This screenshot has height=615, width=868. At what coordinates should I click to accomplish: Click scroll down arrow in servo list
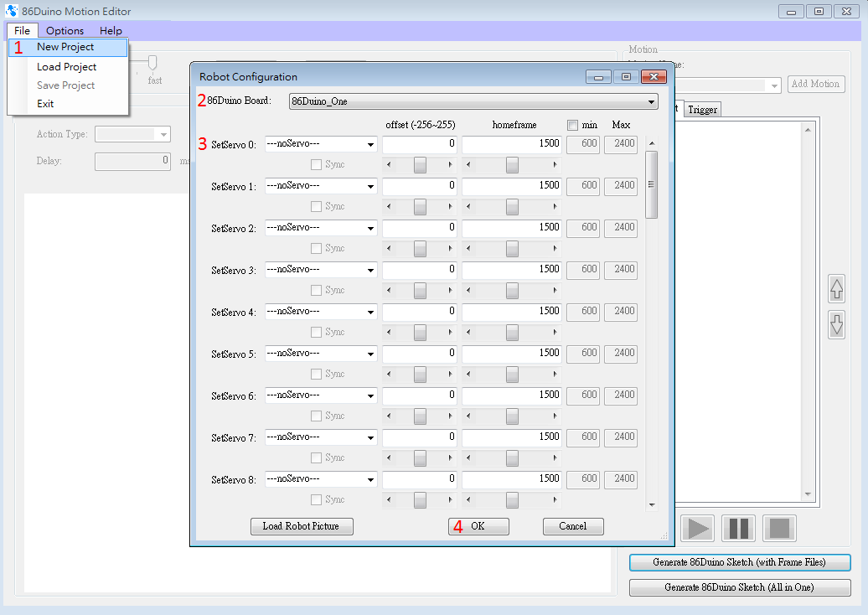coord(652,505)
